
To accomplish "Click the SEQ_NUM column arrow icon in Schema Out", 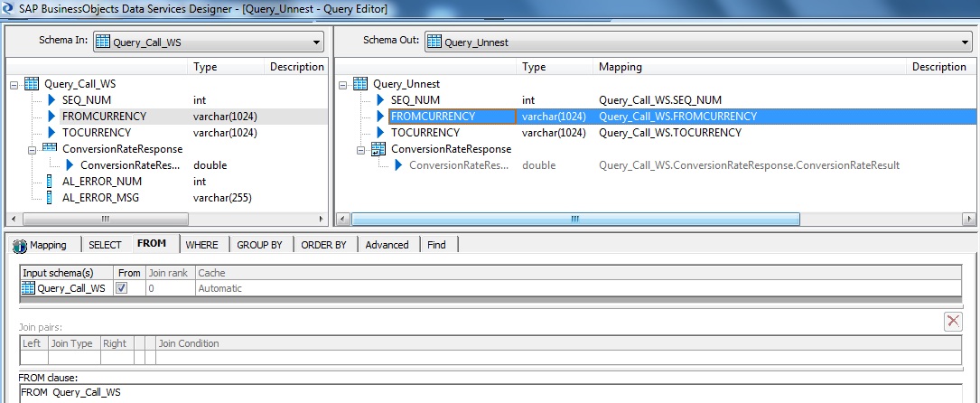I will click(x=381, y=100).
